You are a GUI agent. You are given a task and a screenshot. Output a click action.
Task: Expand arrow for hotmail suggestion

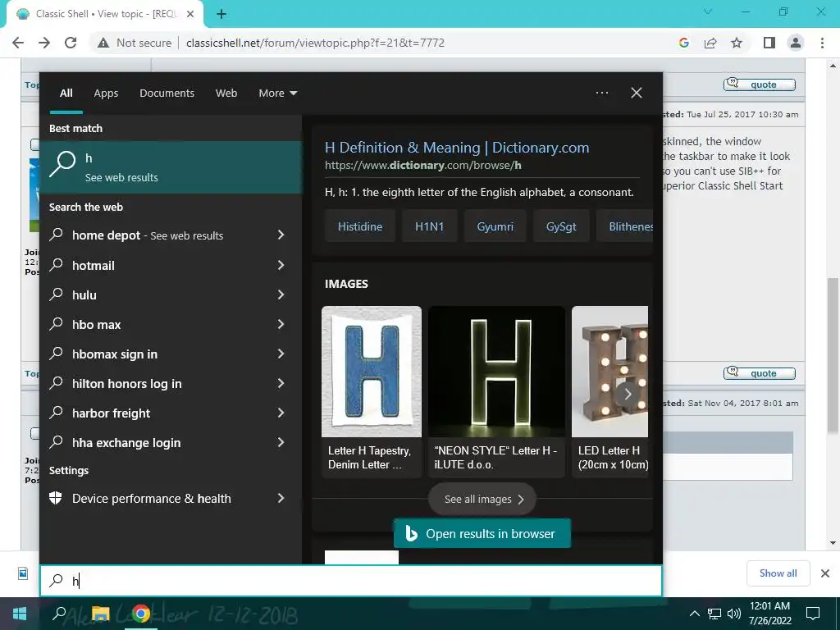click(x=281, y=265)
